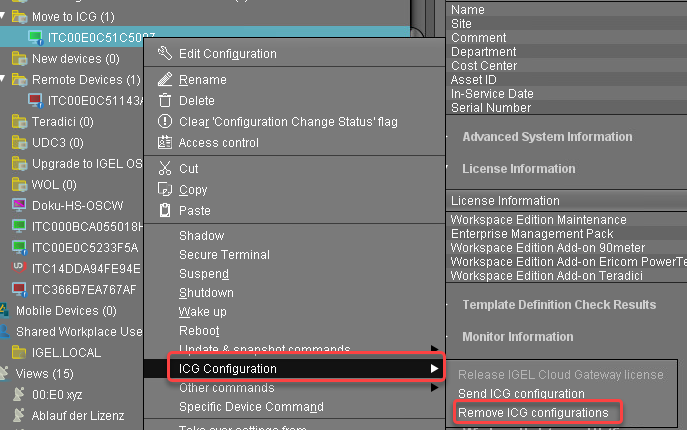This screenshot has width=687, height=430.
Task: Click the Paste clipboard icon
Action: [164, 211]
